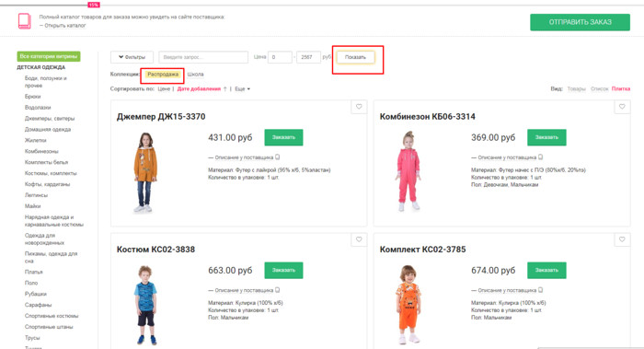
Task: Open the Жилетки category
Action: pos(35,141)
